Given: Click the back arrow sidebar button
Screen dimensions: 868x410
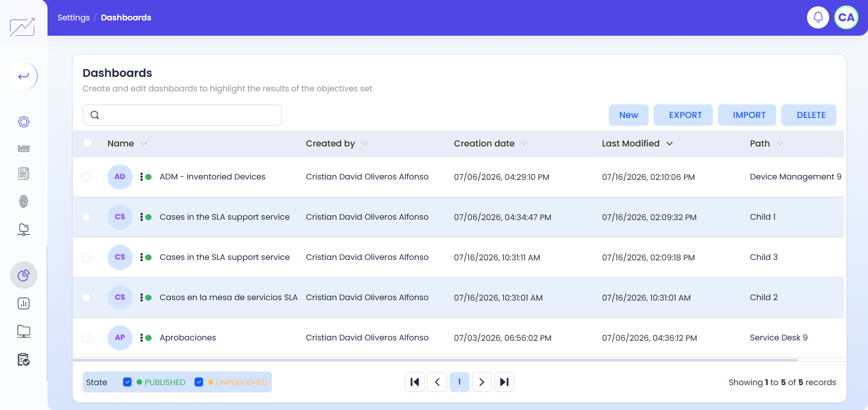Looking at the screenshot, I should (24, 76).
